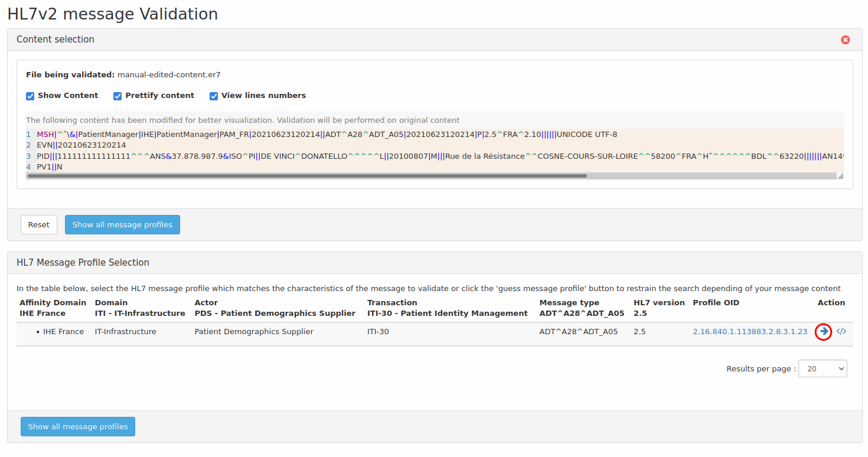
Task: Disable the Prettify content option
Action: coord(118,96)
